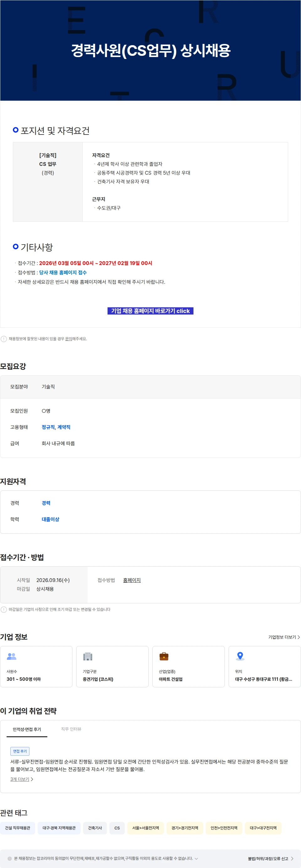Click the ○명 recruitment count value
The height and width of the screenshot is (868, 301).
46,411
